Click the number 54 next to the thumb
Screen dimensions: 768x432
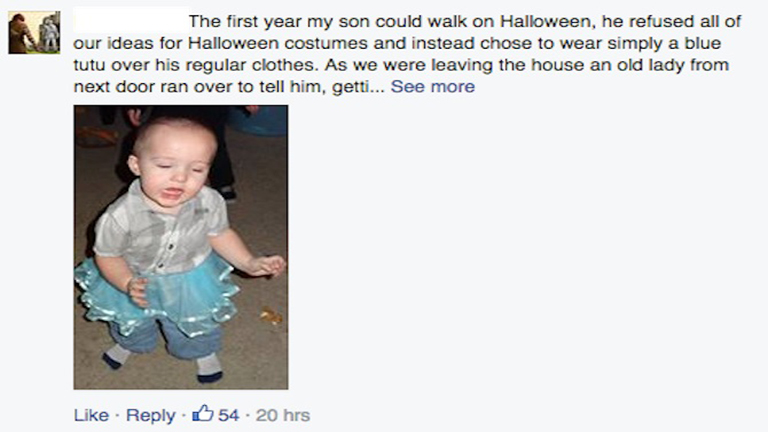coord(229,415)
